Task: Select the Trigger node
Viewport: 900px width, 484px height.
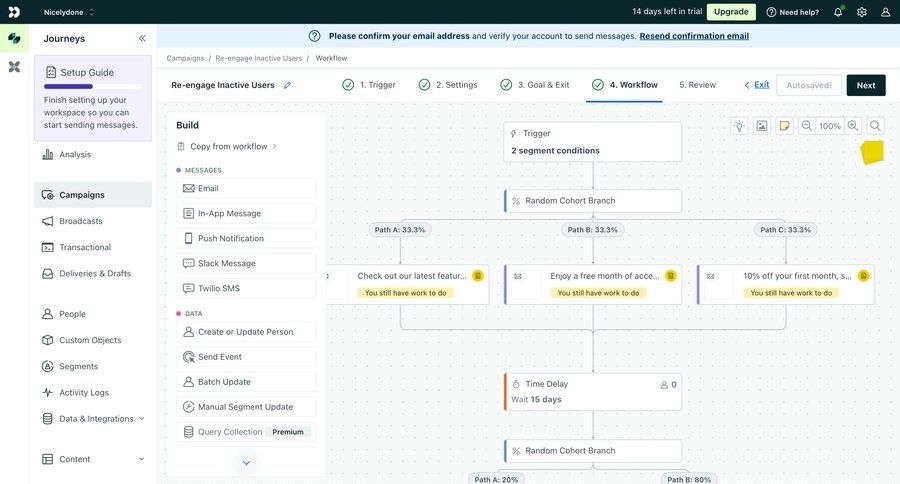Action: point(592,142)
